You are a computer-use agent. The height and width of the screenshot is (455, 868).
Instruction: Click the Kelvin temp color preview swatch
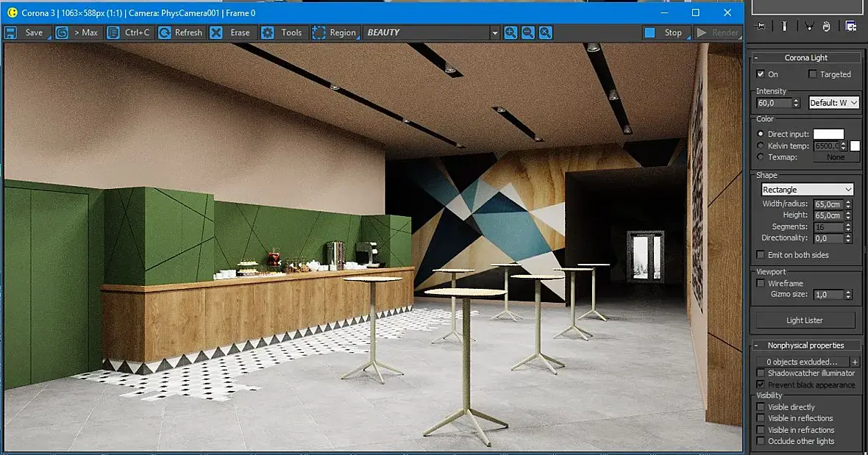pyautogui.click(x=855, y=146)
